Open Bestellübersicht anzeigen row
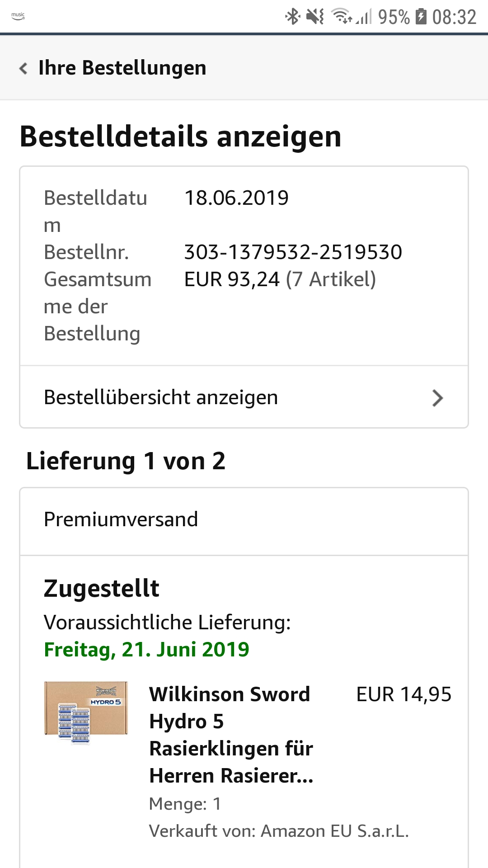This screenshot has width=488, height=868. [161, 397]
